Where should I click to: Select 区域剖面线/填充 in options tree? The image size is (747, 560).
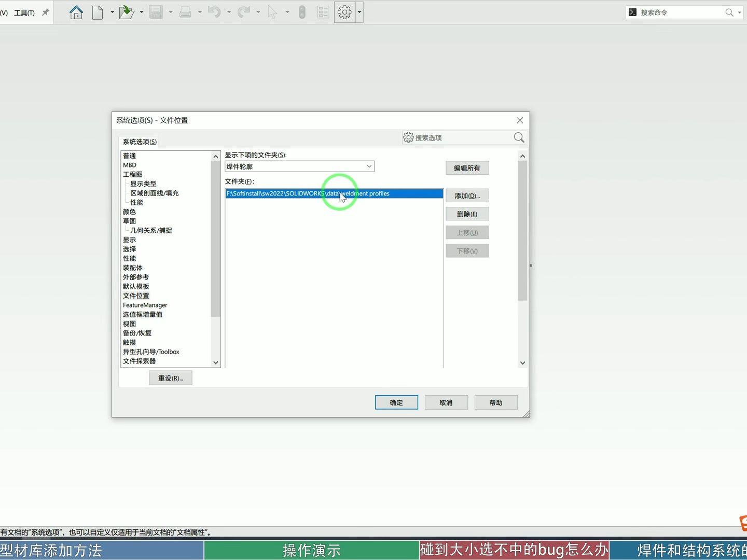[x=154, y=193]
